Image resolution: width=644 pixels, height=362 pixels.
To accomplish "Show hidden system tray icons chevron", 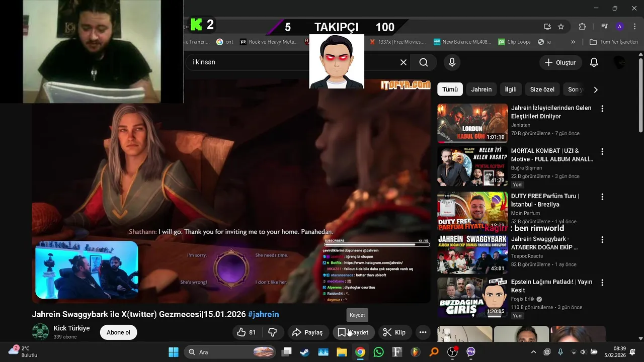I will [533, 352].
